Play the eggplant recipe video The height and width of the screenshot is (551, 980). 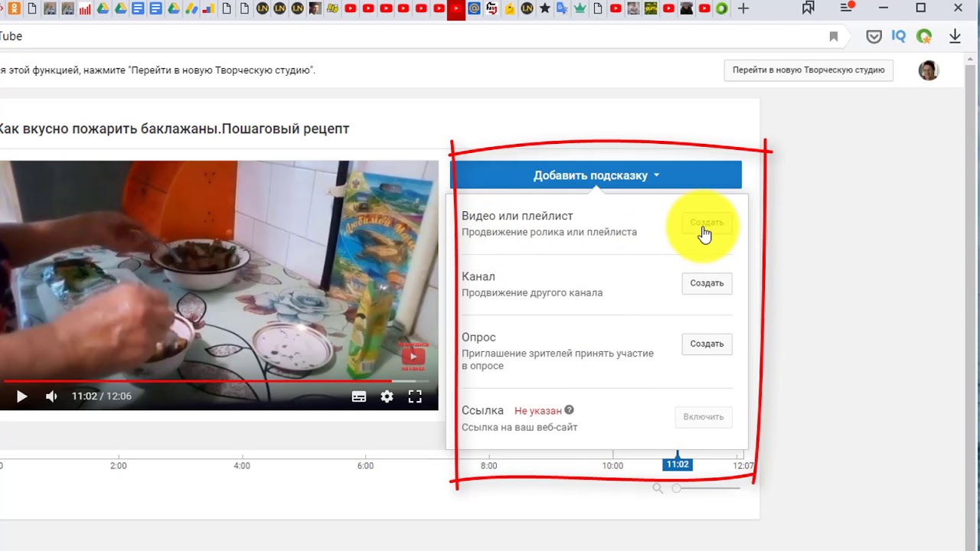[21, 396]
